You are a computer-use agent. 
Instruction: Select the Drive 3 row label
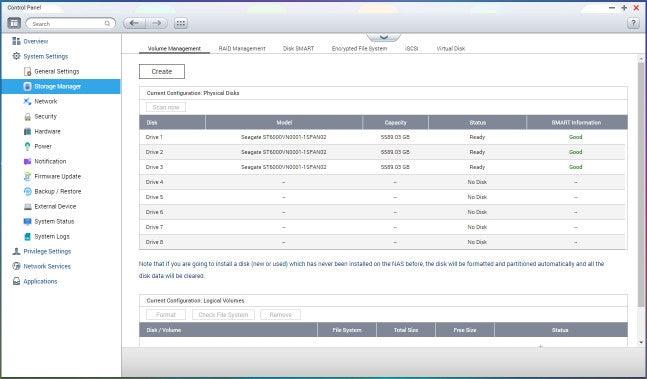click(x=154, y=167)
